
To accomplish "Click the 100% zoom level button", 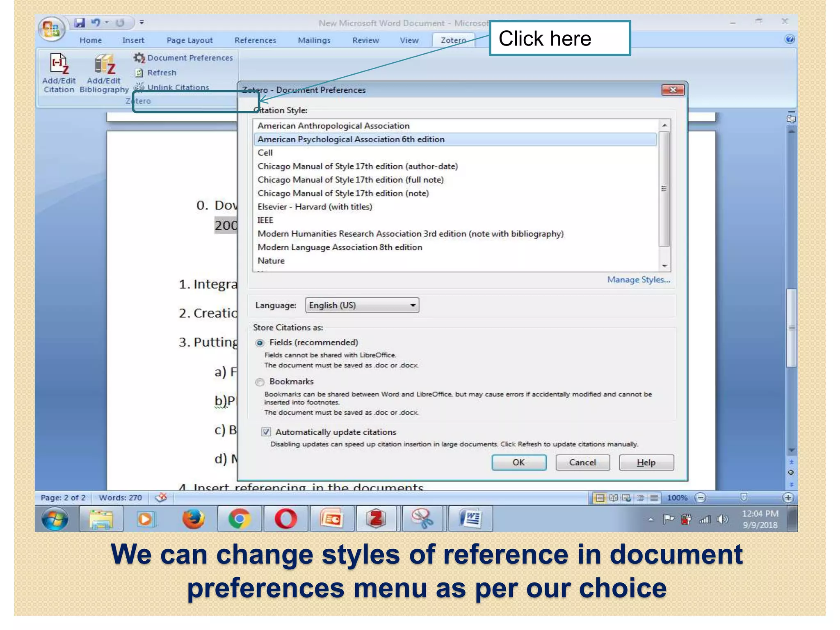I will [x=677, y=498].
